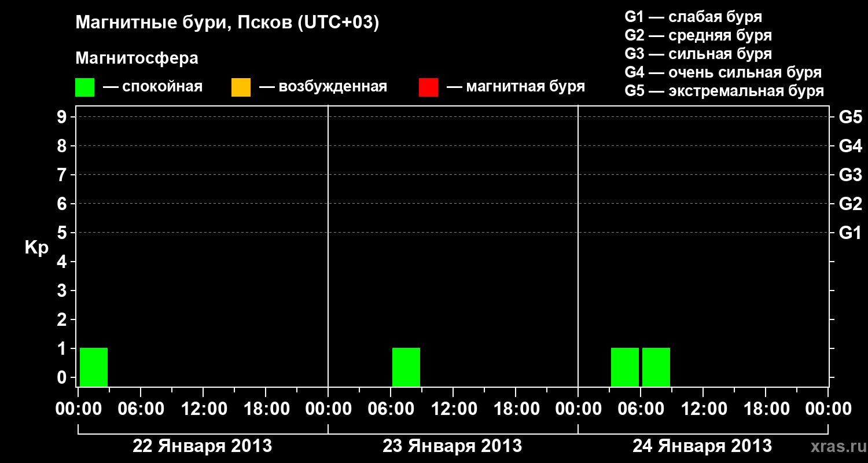Click the 'G4' label on right axis
Image resolution: width=868 pixels, height=463 pixels.
850,146
